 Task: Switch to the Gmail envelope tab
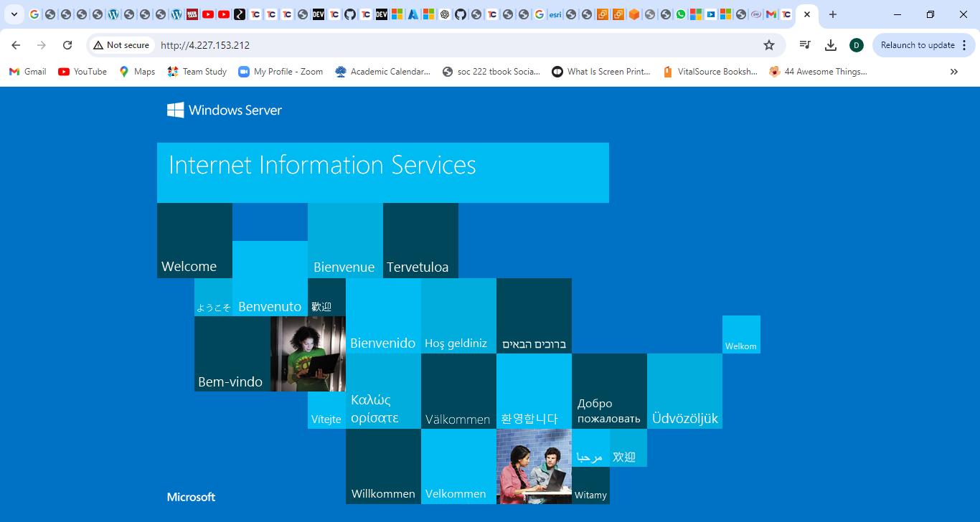coord(771,14)
